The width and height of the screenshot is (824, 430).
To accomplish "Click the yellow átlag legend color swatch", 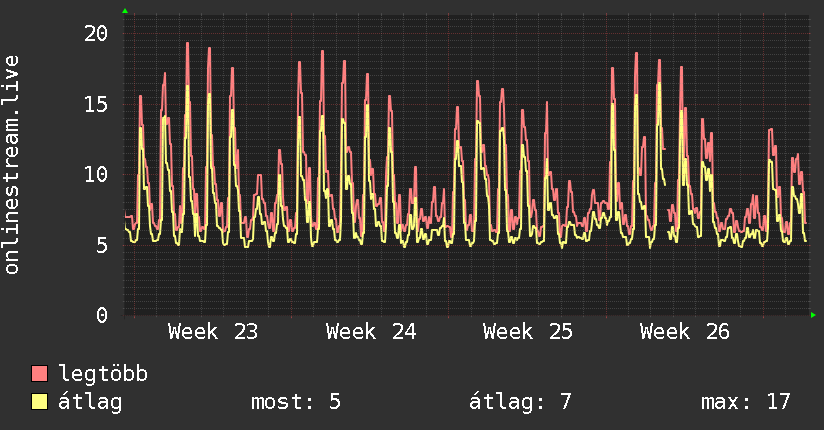I will 39,402.
